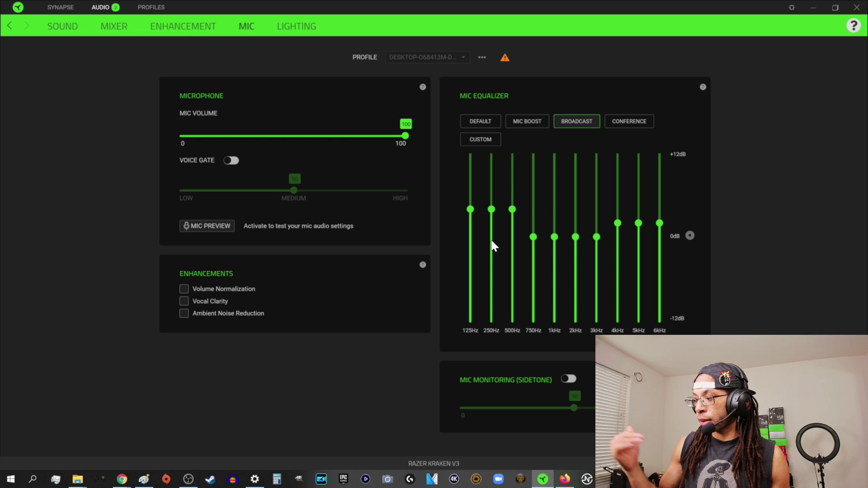Screen dimensions: 868x488
Task: Click the Razer logo icon at top-left
Action: tap(18, 7)
